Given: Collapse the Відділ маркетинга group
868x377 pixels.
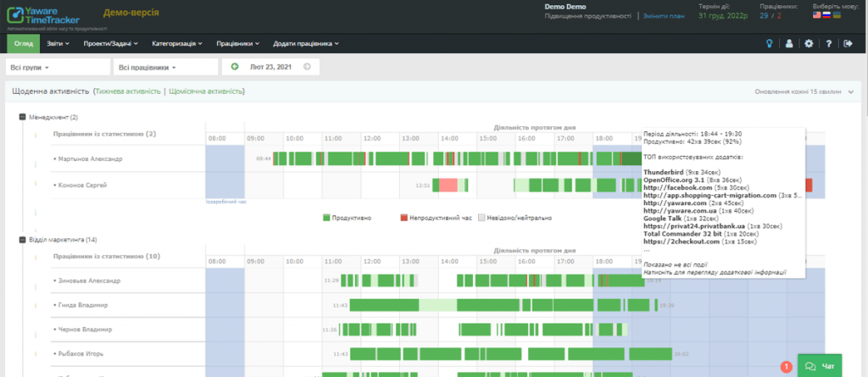Looking at the screenshot, I should [x=22, y=240].
